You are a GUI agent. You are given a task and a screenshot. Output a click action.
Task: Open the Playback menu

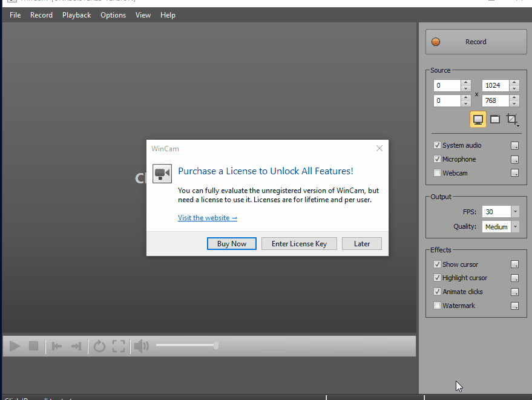pyautogui.click(x=77, y=15)
